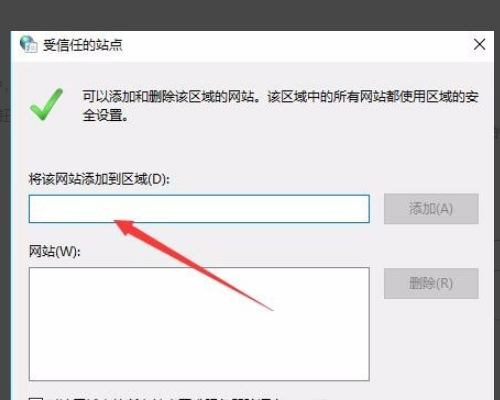Click the background window's partially hidden text left of dialog

[5, 115]
